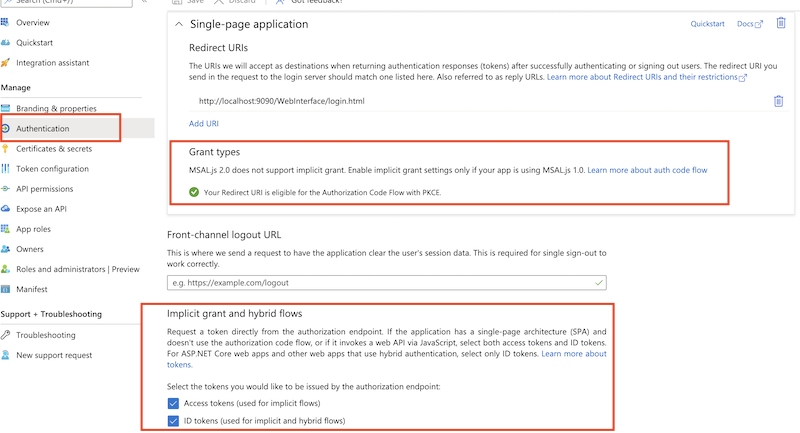Click the API permissions icon
800x433 pixels.
coord(5,189)
